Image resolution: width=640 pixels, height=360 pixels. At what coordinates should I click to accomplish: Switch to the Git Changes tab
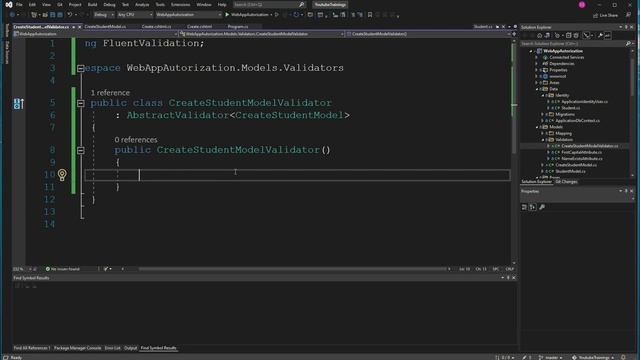click(566, 182)
